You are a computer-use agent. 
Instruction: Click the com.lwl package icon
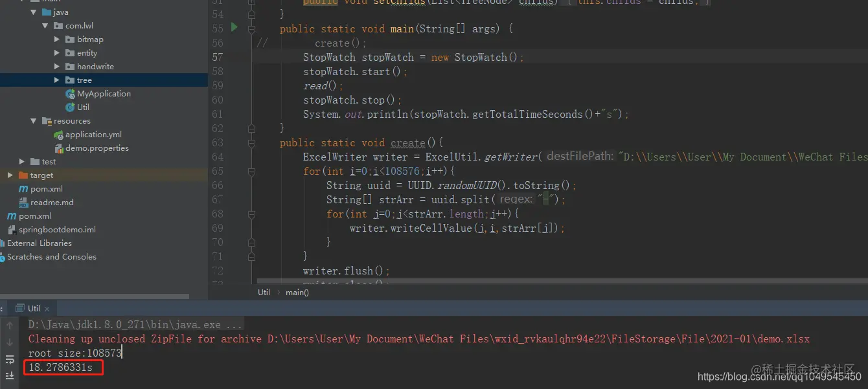58,26
